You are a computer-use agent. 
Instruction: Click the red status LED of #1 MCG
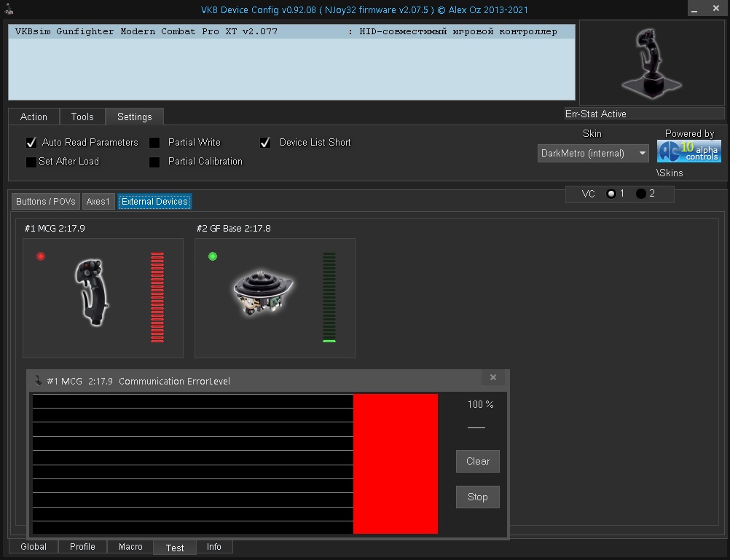[x=41, y=256]
